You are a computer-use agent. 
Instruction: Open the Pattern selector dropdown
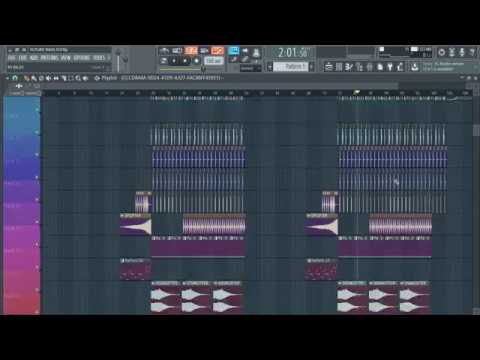tap(291, 67)
